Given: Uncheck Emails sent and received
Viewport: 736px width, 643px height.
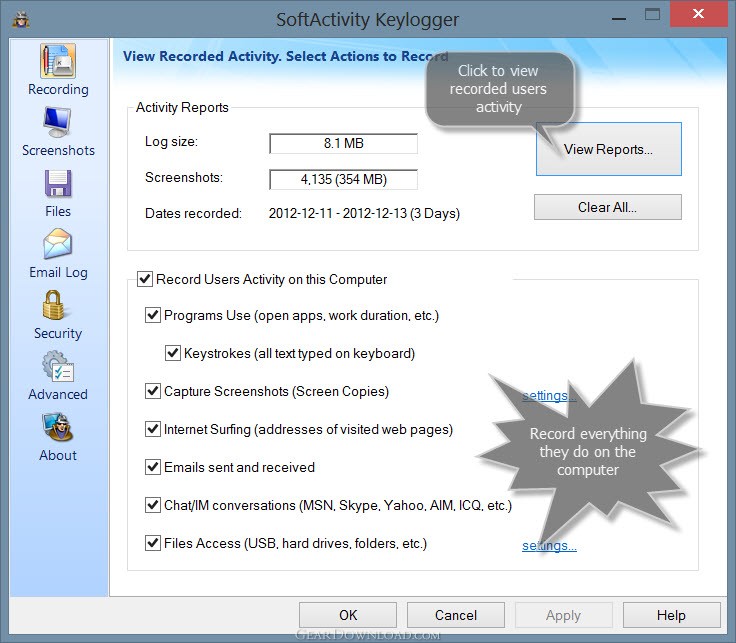Looking at the screenshot, I should click(153, 467).
